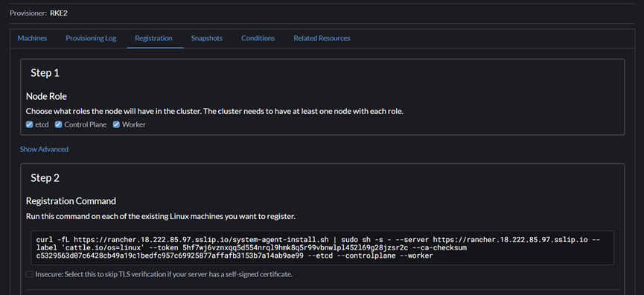
Task: Click the Insecure self-signed certificate description text
Action: (x=164, y=274)
